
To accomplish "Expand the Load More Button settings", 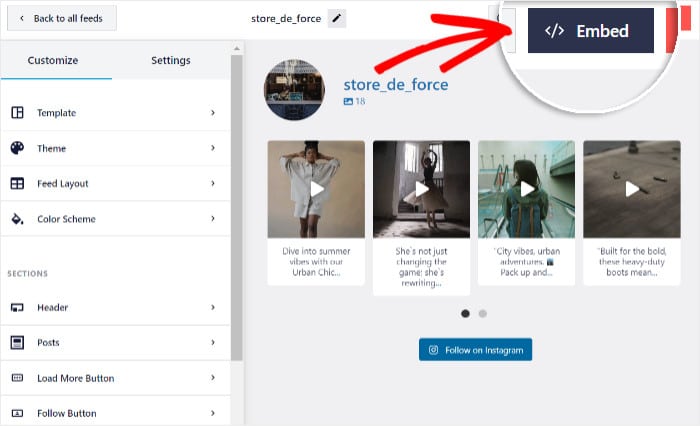I will pyautogui.click(x=213, y=378).
